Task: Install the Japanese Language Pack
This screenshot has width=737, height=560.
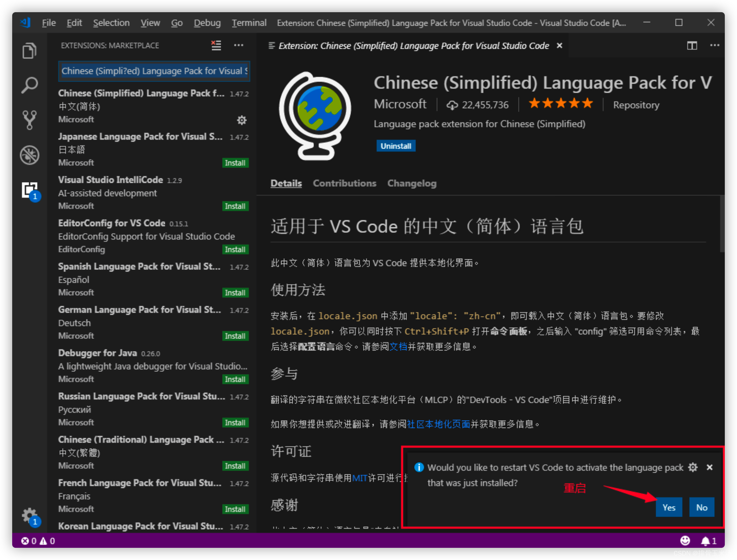Action: (235, 163)
